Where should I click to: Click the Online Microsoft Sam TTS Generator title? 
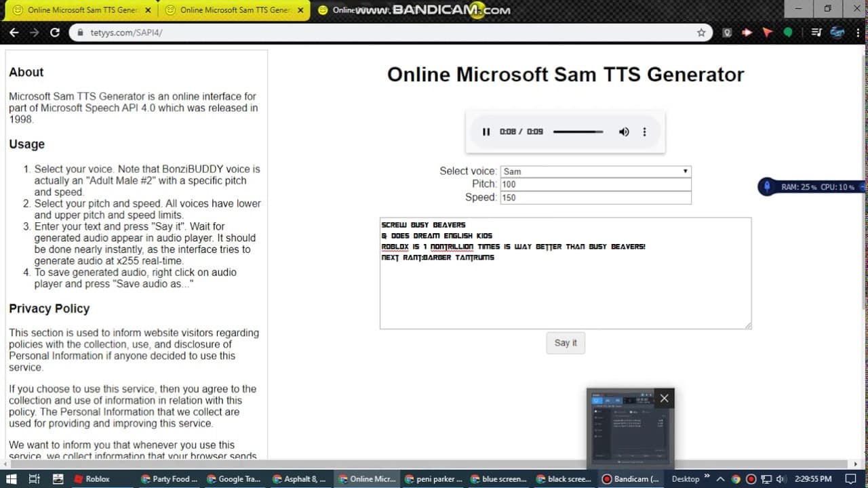(x=566, y=75)
